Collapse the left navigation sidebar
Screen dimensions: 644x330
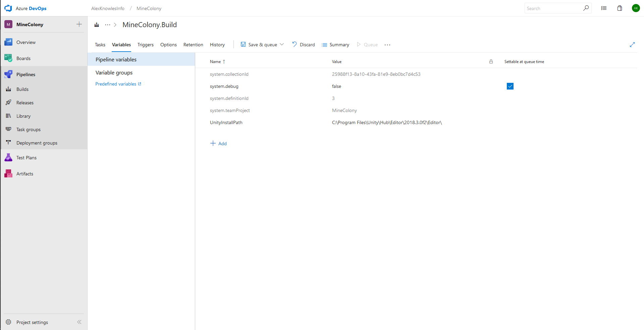(x=79, y=322)
